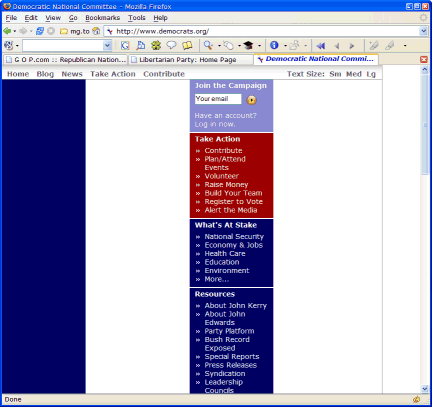Click the green clover toolbar icon
The height and width of the screenshot is (407, 432).
click(156, 45)
